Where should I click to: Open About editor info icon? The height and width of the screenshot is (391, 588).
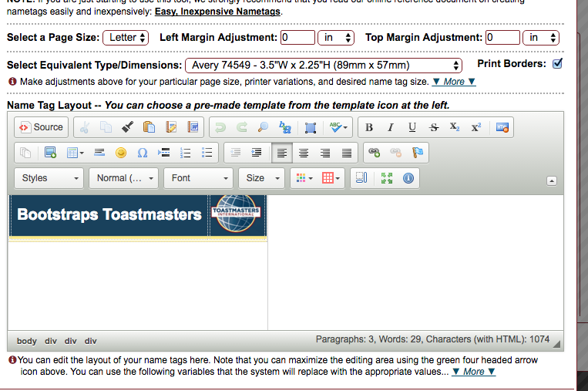click(408, 178)
